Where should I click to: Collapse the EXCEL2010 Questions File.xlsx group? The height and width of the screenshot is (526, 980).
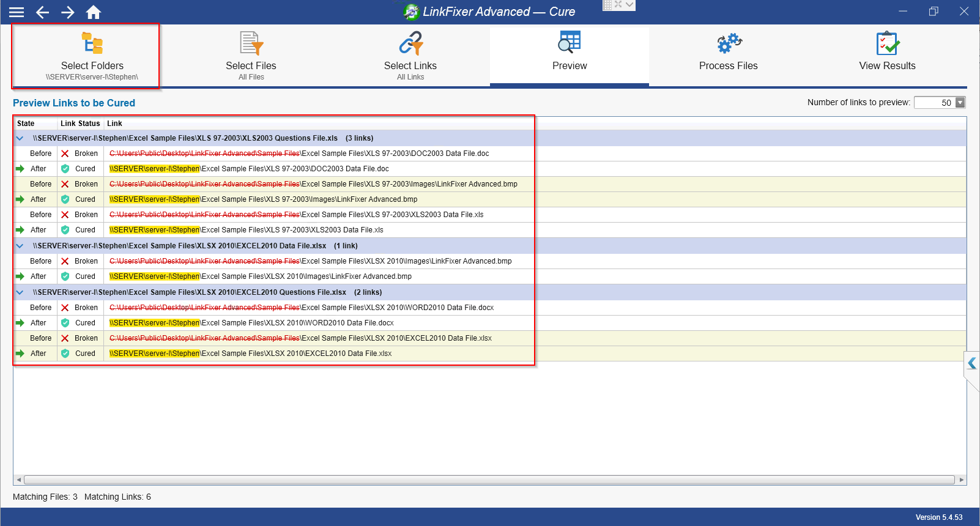pos(20,292)
